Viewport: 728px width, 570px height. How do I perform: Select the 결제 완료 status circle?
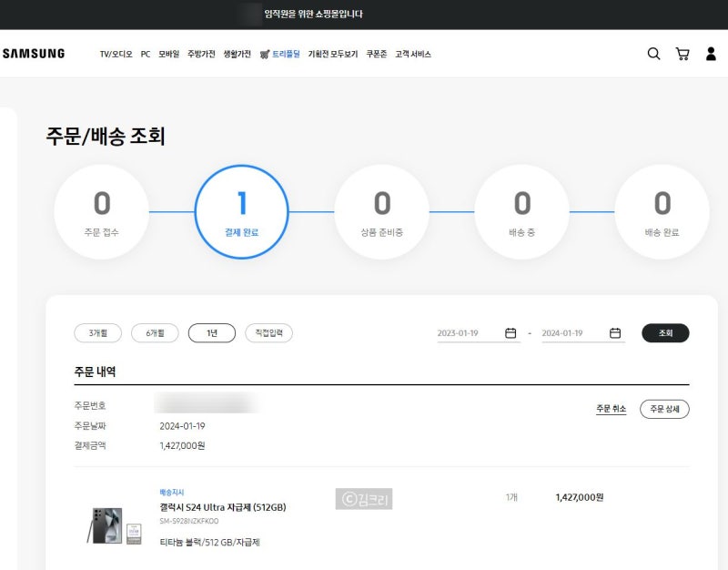241,212
